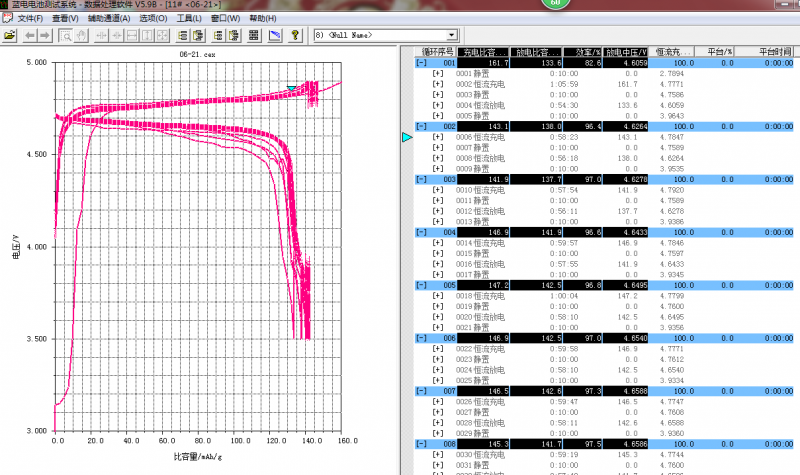Screen dimensions: 800x475
Task: Click the cyan row pointer beside cycle 002
Action: pos(407,137)
